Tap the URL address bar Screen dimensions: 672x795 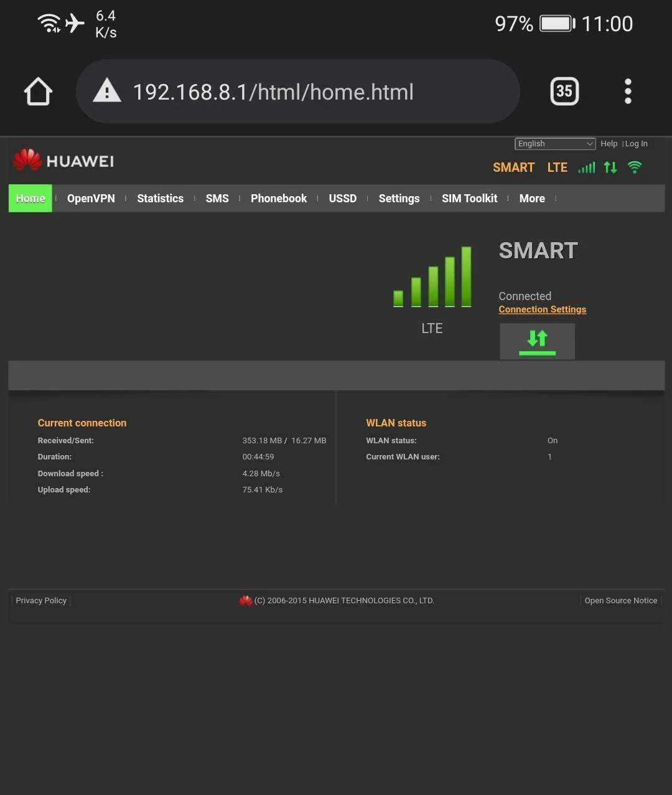[x=297, y=92]
